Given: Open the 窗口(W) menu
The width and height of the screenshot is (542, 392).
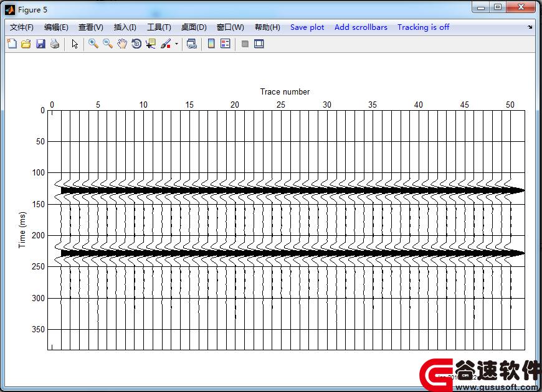Looking at the screenshot, I should click(231, 27).
